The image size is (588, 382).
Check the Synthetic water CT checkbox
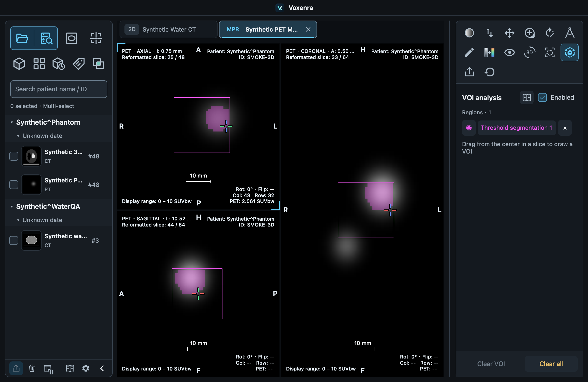[14, 240]
